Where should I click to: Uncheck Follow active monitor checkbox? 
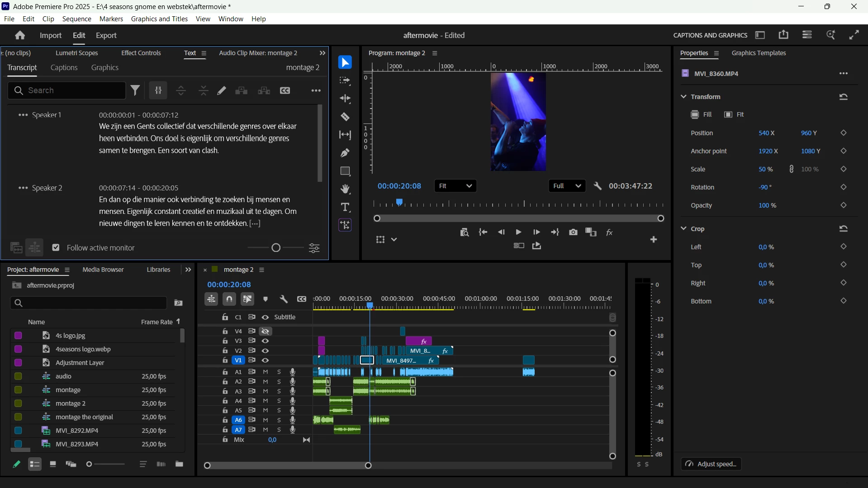coord(56,248)
